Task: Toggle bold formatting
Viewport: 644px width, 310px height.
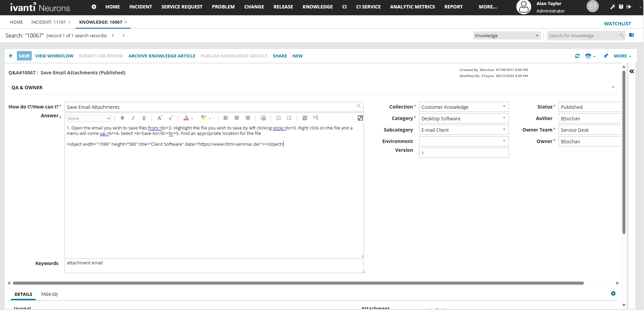Action: coord(122,118)
